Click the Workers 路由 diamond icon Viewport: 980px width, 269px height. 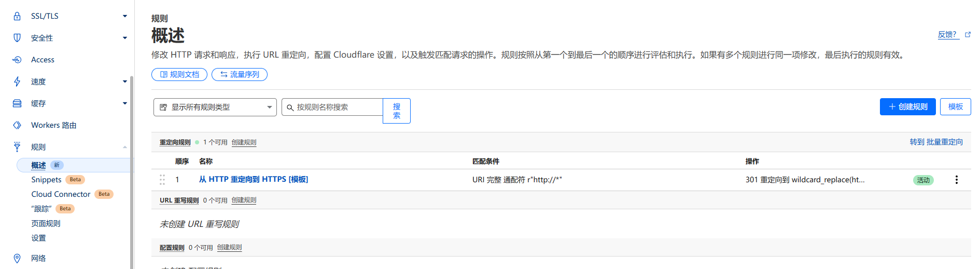(x=17, y=125)
